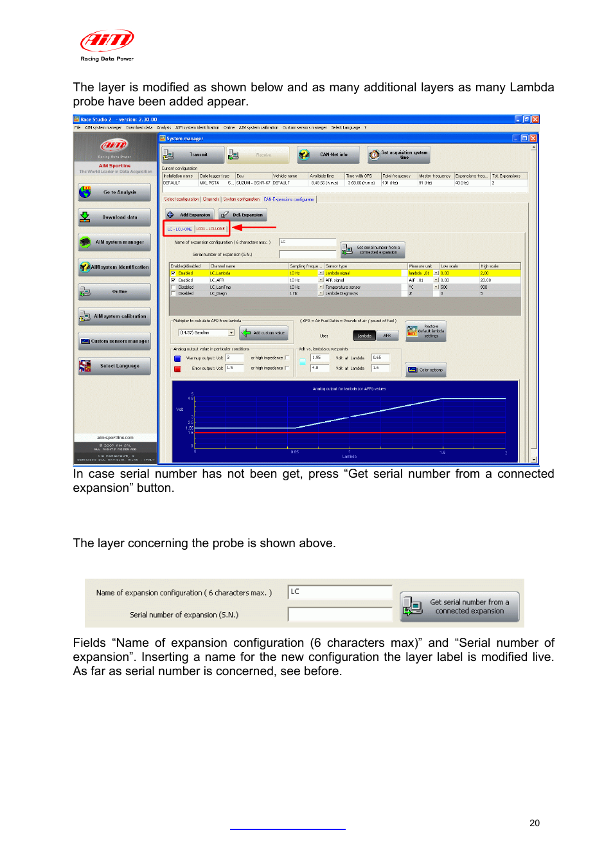Check Warmup output high impedance box
Viewport: 613px width, 868px height.
point(287,357)
